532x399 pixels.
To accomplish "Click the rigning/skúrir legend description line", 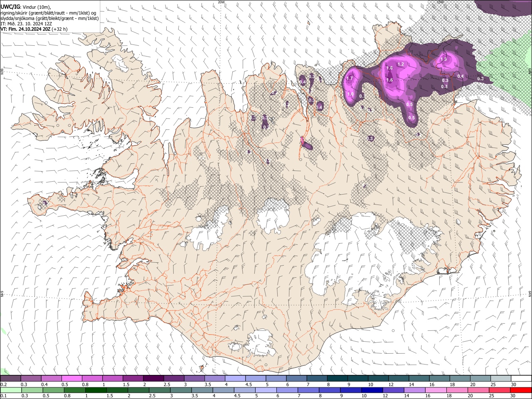I will click(49, 12).
